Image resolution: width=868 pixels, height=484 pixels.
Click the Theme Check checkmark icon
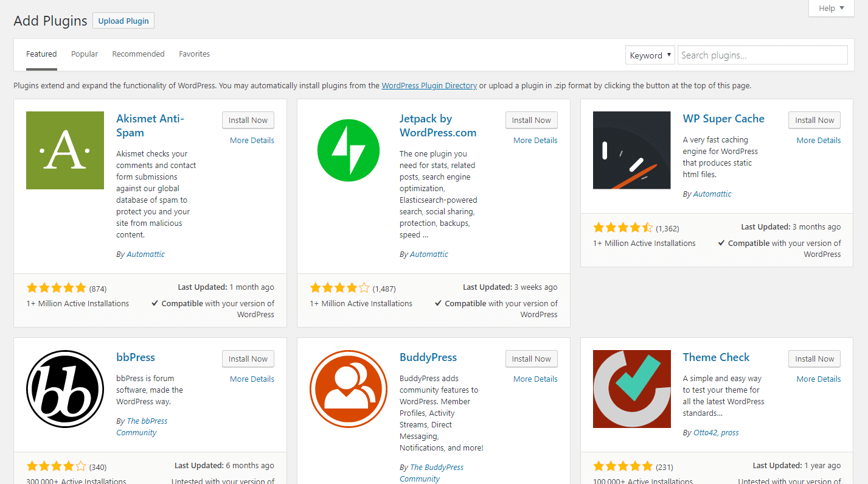pyautogui.click(x=631, y=389)
